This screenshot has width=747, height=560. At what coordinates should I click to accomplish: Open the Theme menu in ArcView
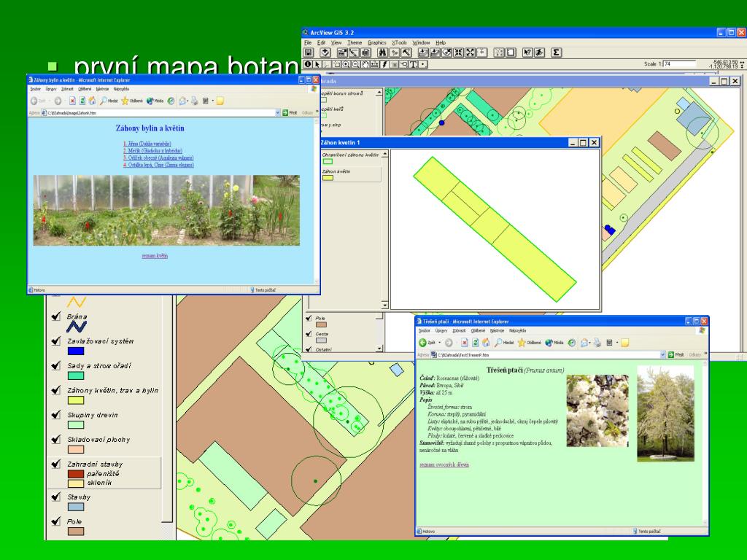coord(355,43)
